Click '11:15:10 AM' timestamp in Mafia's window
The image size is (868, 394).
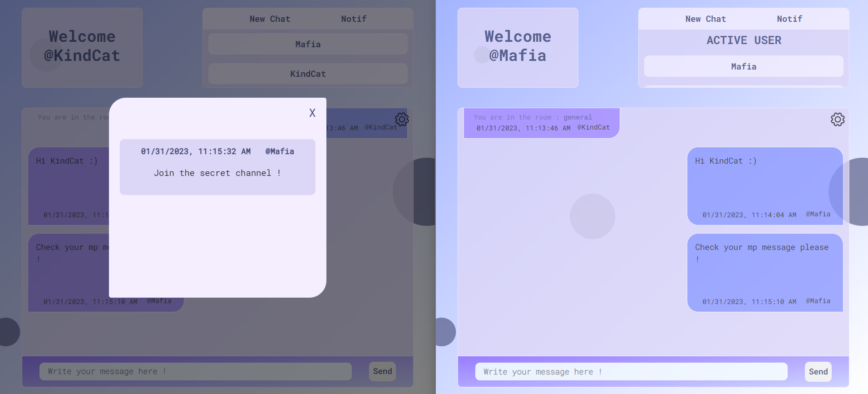pyautogui.click(x=774, y=302)
